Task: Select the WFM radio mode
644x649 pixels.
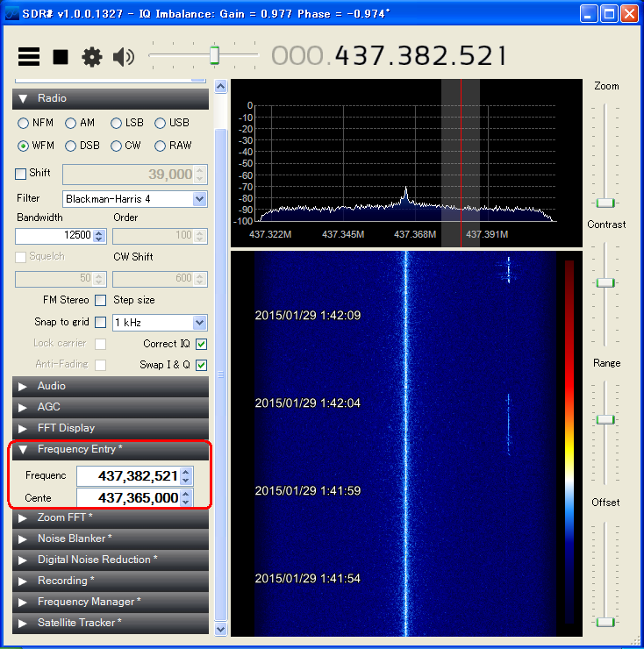Action: [23, 146]
